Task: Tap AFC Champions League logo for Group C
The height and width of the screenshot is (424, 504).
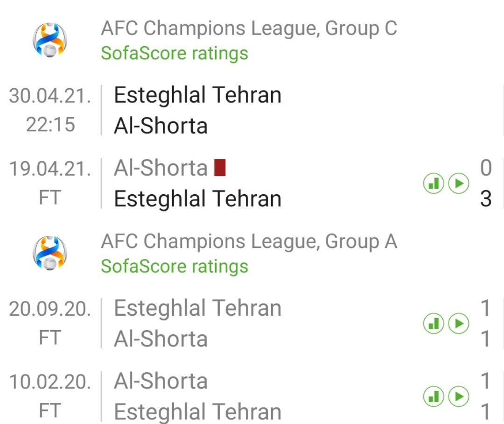Action: [50, 40]
